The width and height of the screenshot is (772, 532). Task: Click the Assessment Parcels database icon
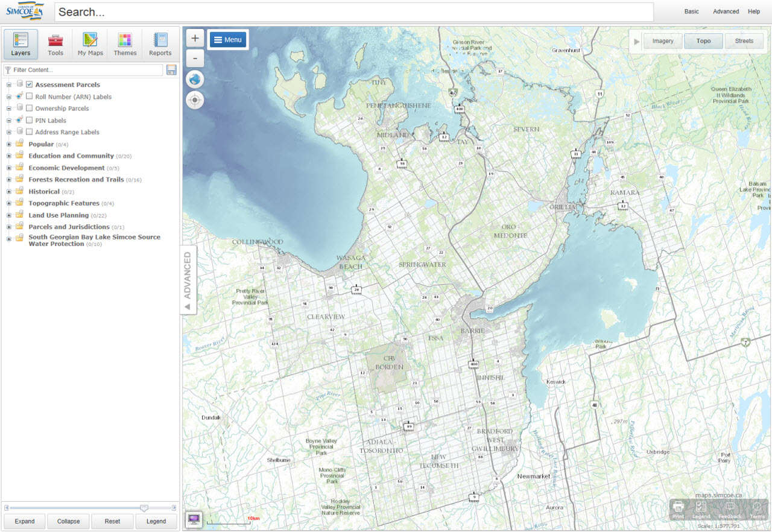19,84
